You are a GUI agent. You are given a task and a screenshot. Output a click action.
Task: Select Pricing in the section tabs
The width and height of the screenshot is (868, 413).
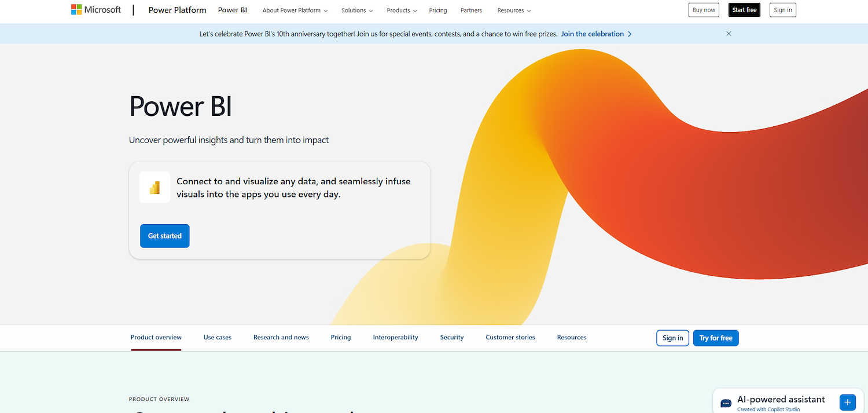pyautogui.click(x=341, y=337)
